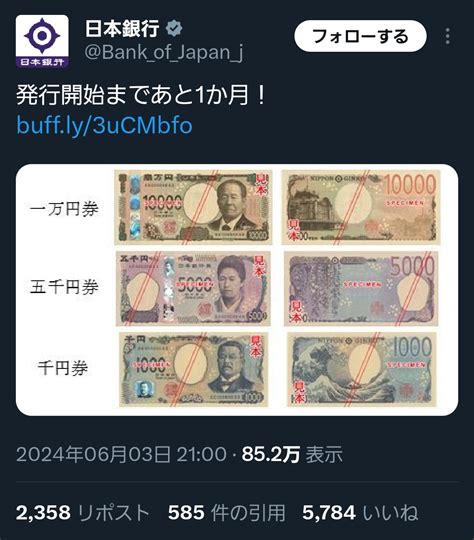Click the 千円券 label in image

pyautogui.click(x=63, y=368)
